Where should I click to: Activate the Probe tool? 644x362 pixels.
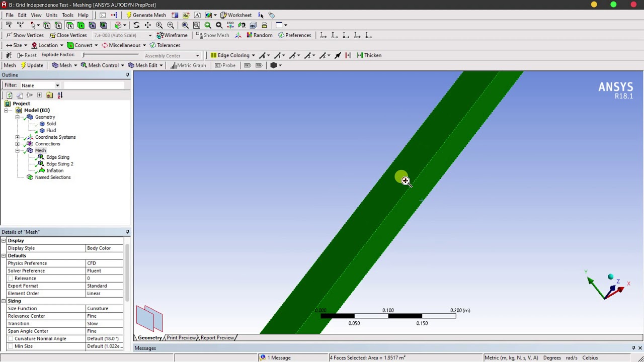click(225, 65)
